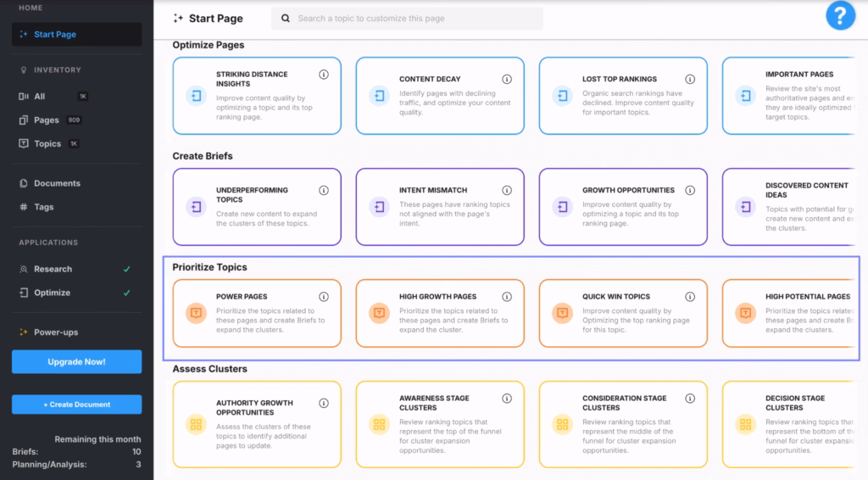Click the Lost Top Rankings blue card icon
The width and height of the screenshot is (868, 480).
coord(562,96)
